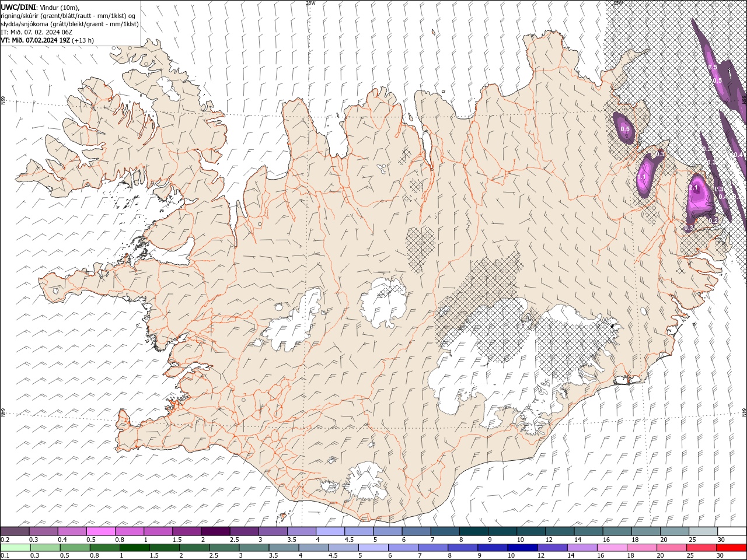Pick the lower legend bright red swatch after 30

click(x=732, y=548)
